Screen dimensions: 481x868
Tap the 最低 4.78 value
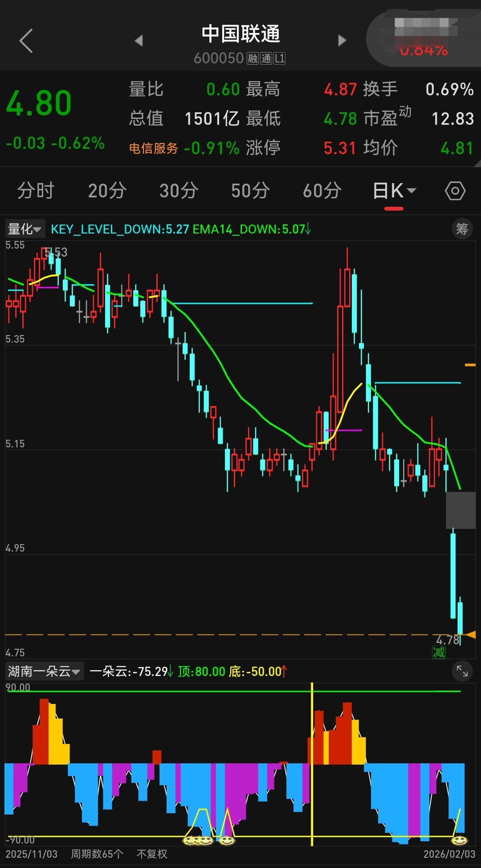tap(340, 119)
